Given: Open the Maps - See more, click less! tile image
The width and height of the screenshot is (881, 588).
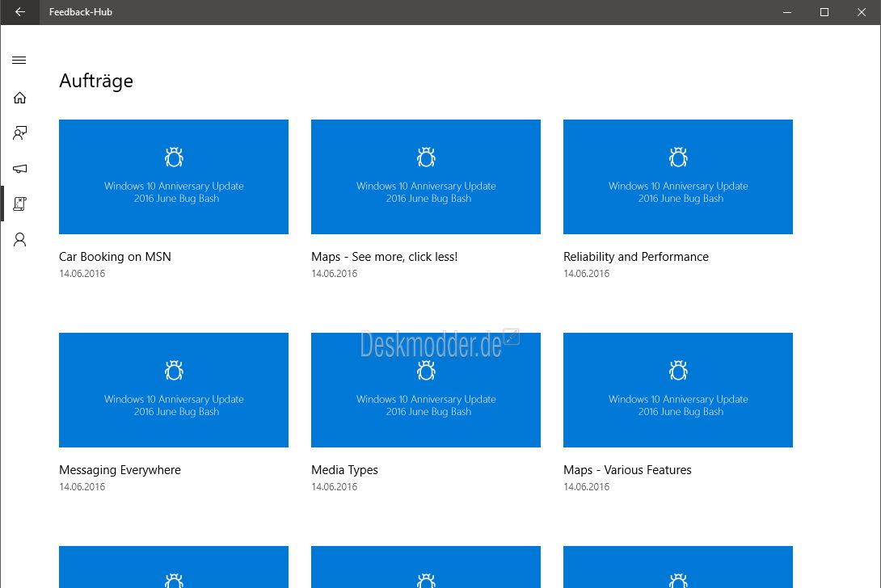Looking at the screenshot, I should pos(426,176).
